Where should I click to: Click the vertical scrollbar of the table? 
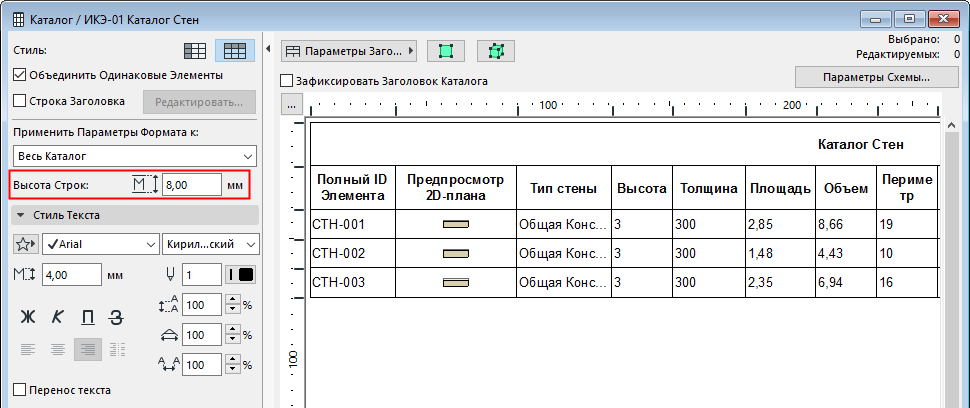point(951,263)
